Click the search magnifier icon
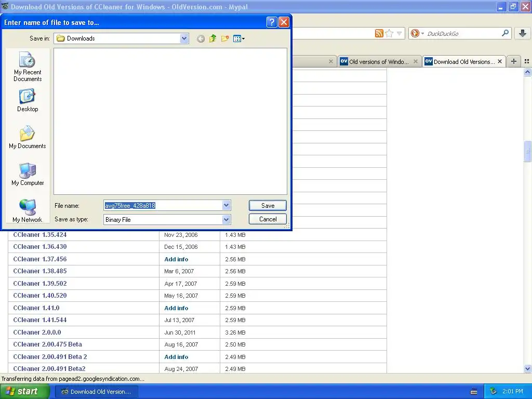This screenshot has height=399, width=532. tap(505, 33)
